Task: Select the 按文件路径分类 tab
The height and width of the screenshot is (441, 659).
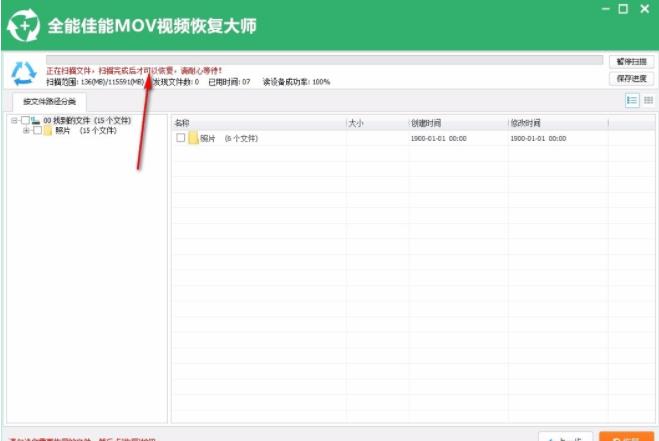Action: click(48, 102)
